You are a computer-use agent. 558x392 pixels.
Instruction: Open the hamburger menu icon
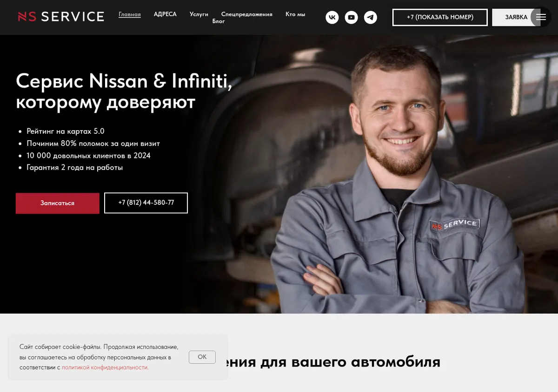541,17
